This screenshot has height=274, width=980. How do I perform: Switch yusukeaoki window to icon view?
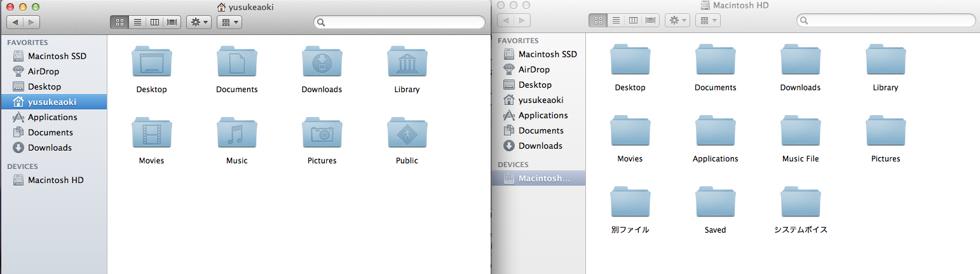point(119,22)
